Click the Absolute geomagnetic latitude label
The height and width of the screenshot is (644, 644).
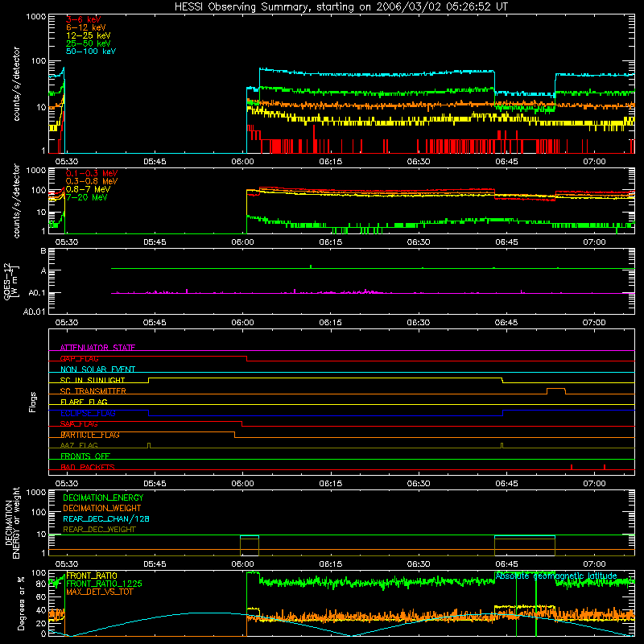pos(556,576)
